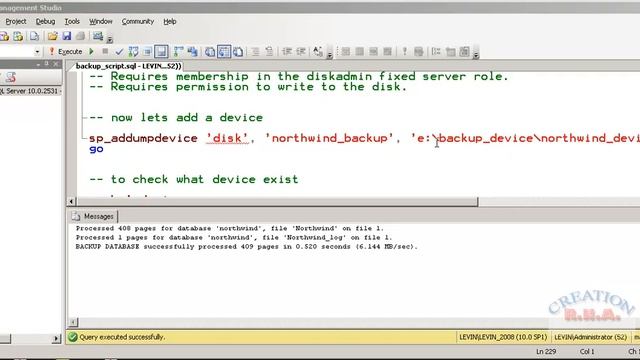Toggle Include Client Statistics
Viewport: 640px width, 360px height.
coord(193,52)
